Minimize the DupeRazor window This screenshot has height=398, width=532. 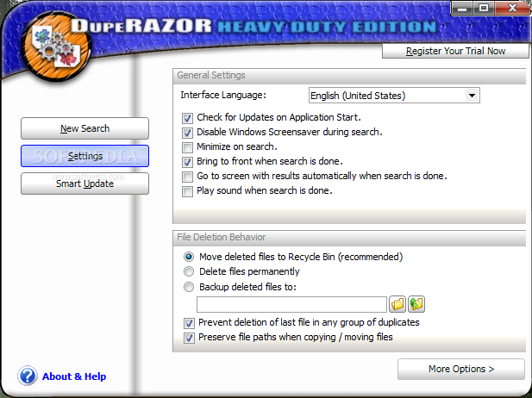coord(462,8)
